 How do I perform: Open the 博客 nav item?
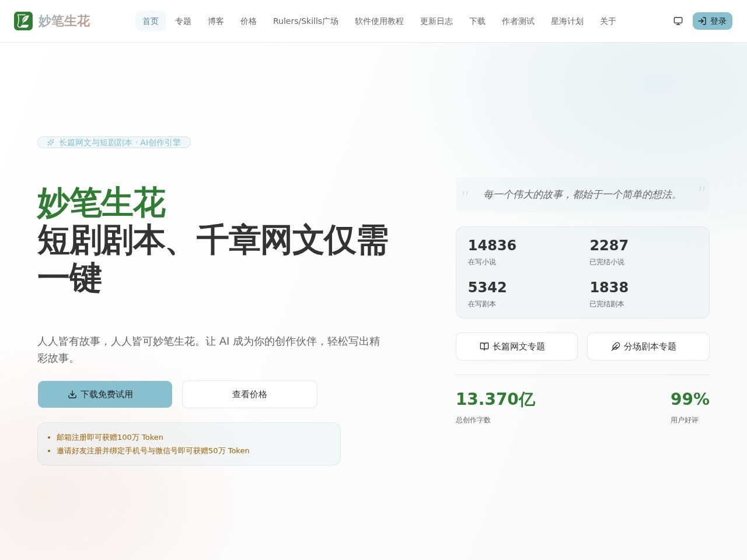pyautogui.click(x=216, y=21)
